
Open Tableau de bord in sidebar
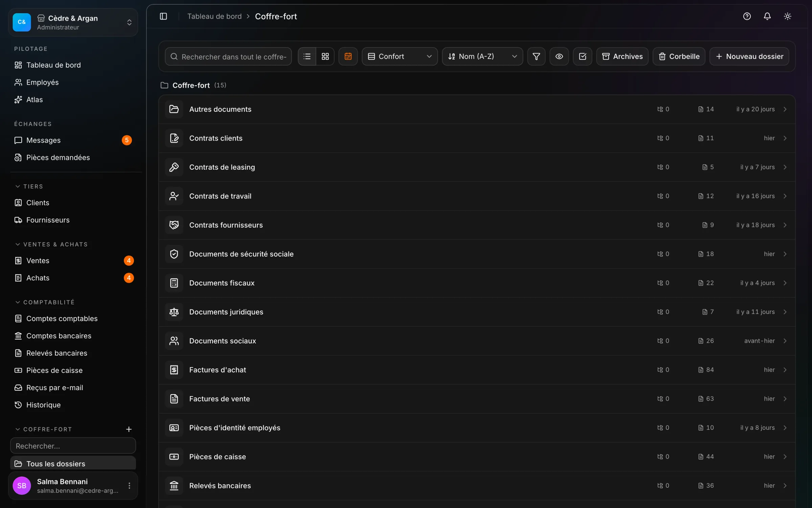(x=73, y=65)
